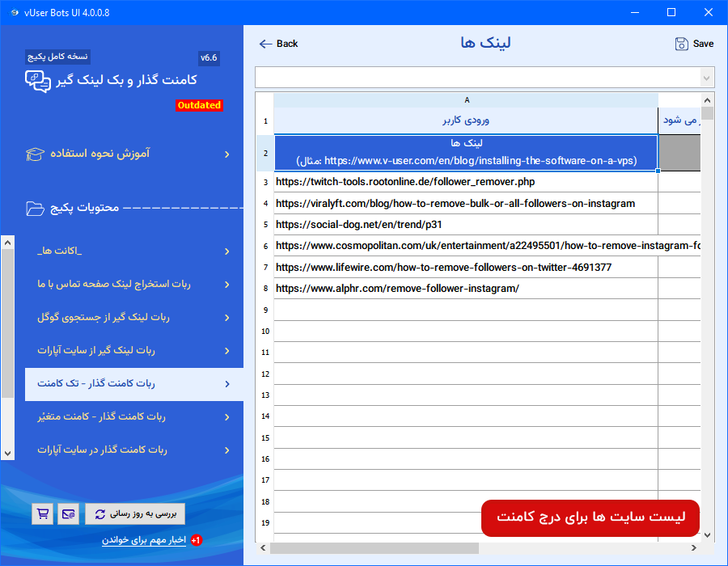Select ربات کامنت گذار - تک کامنت
This screenshot has width=728, height=566.
(x=134, y=384)
